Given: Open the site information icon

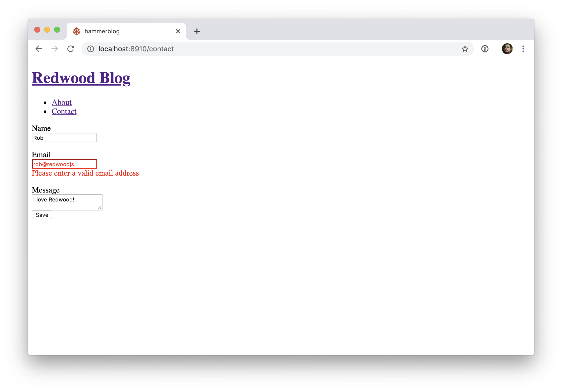Looking at the screenshot, I should (91, 49).
